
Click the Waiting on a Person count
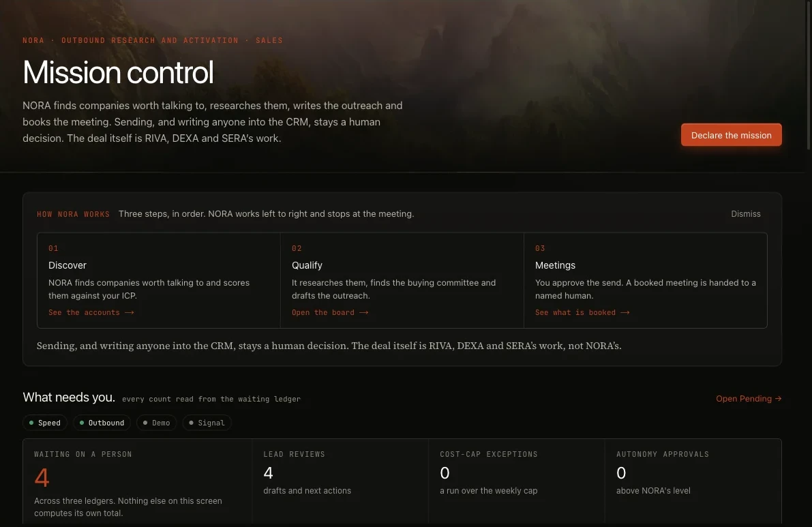pos(42,477)
